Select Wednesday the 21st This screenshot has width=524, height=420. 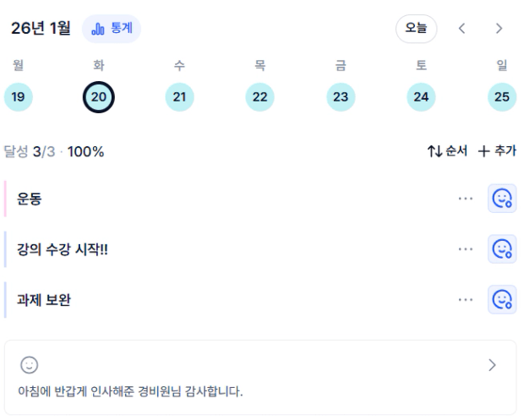[x=179, y=97]
